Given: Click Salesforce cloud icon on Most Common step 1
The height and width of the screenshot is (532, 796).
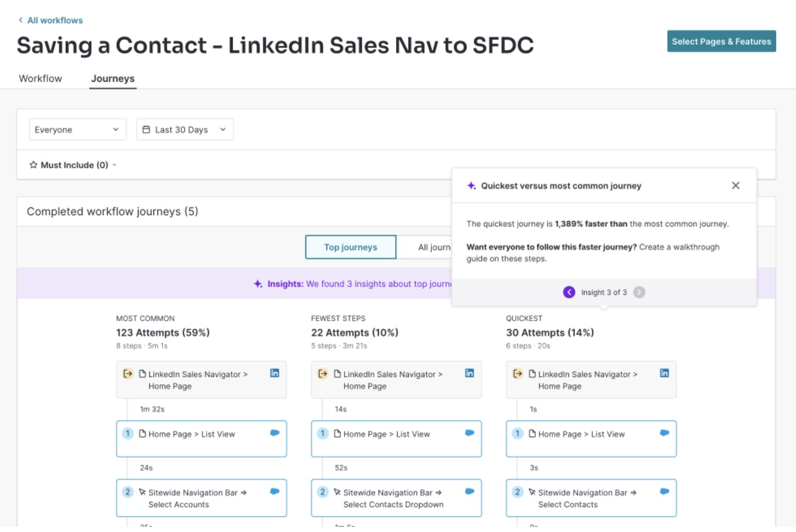Looking at the screenshot, I should pos(274,433).
